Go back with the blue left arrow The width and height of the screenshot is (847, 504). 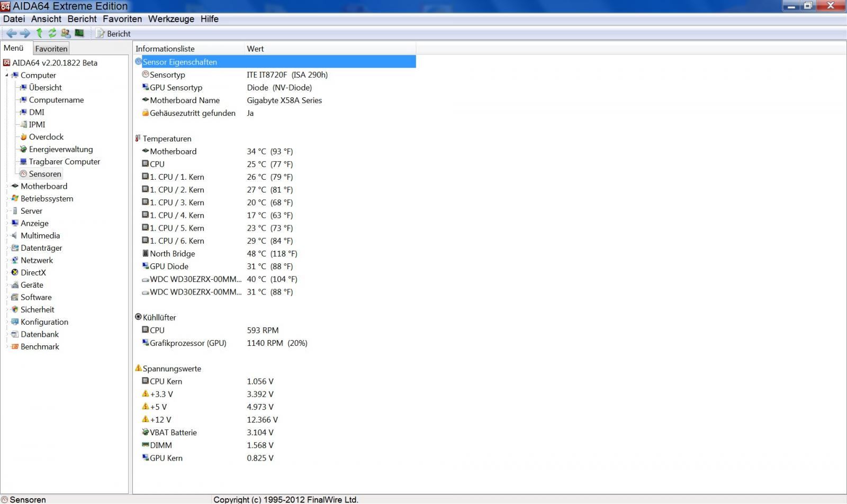click(11, 33)
